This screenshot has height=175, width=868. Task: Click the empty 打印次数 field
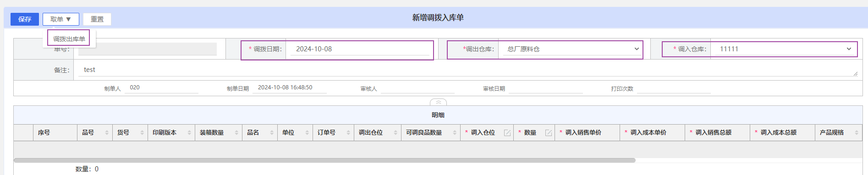click(x=674, y=88)
